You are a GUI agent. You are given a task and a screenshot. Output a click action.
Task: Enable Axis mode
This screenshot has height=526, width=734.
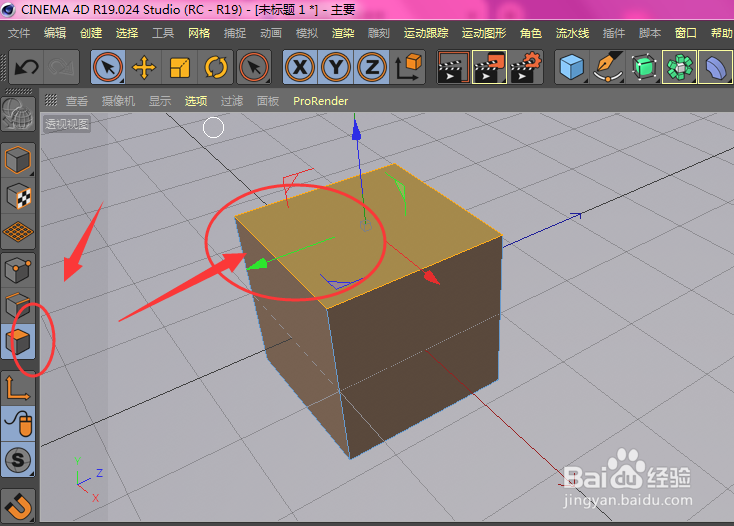coord(18,388)
